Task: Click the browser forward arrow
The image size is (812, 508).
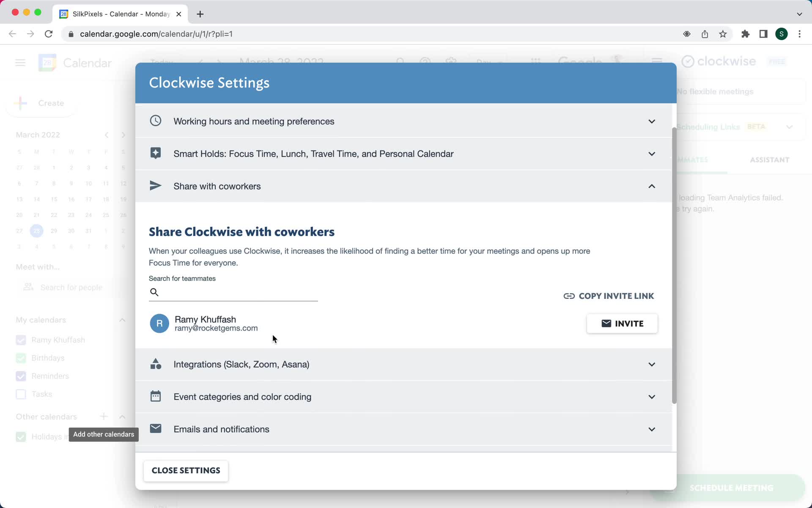Action: pos(30,34)
